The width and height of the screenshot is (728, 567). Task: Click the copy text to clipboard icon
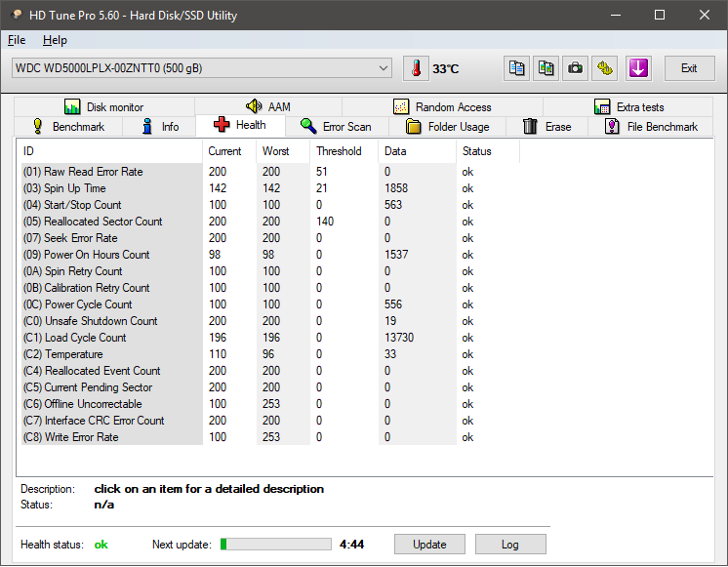point(517,68)
